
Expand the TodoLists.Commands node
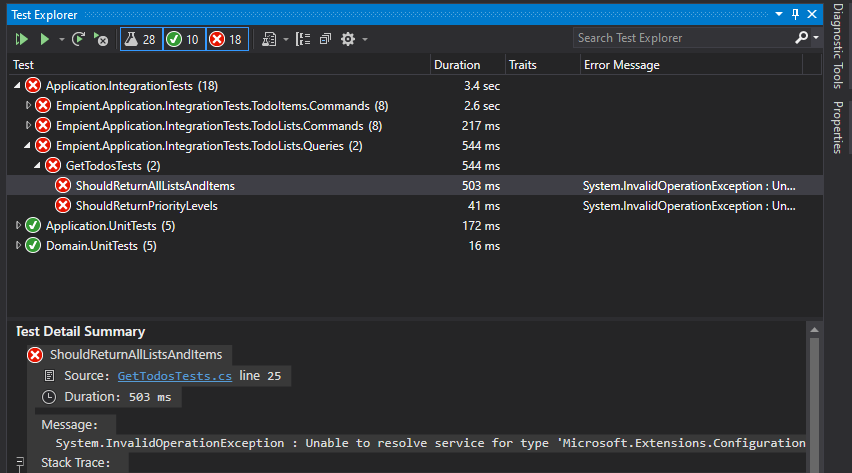[x=28, y=125]
